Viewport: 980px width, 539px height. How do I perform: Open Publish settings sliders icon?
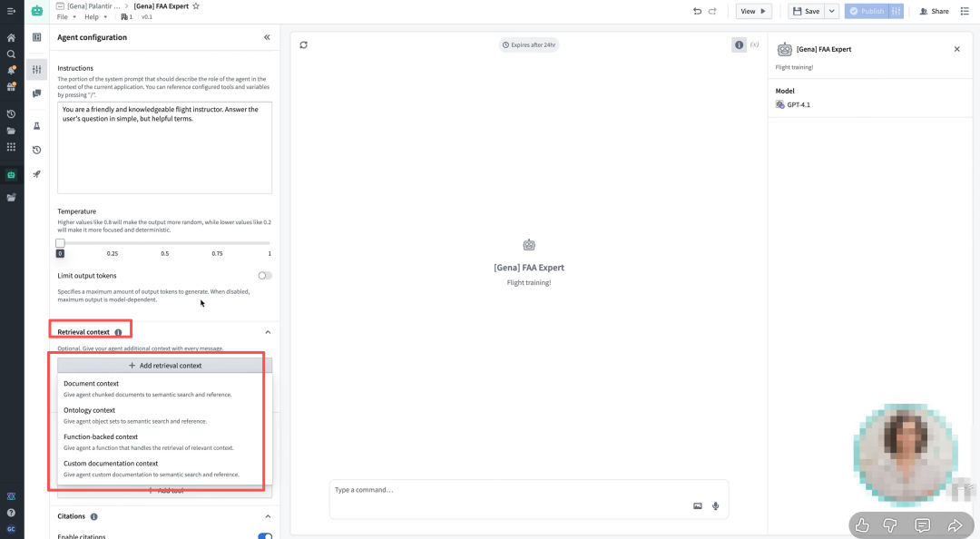coord(897,11)
